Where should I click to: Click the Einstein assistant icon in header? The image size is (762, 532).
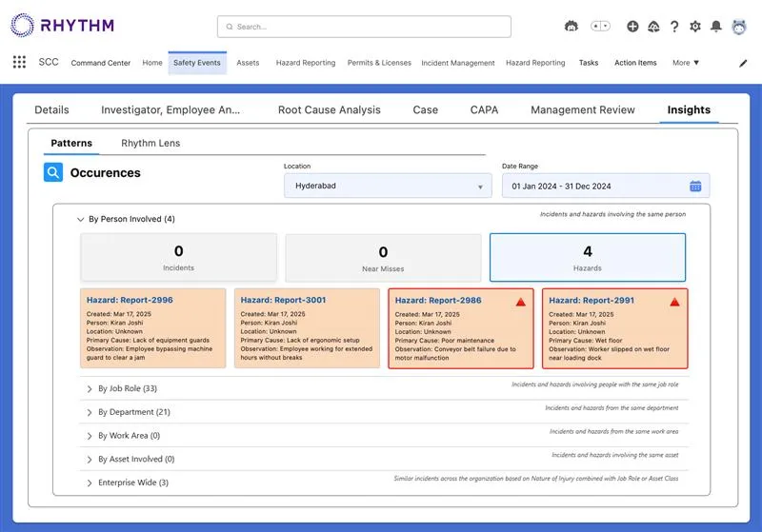(571, 27)
